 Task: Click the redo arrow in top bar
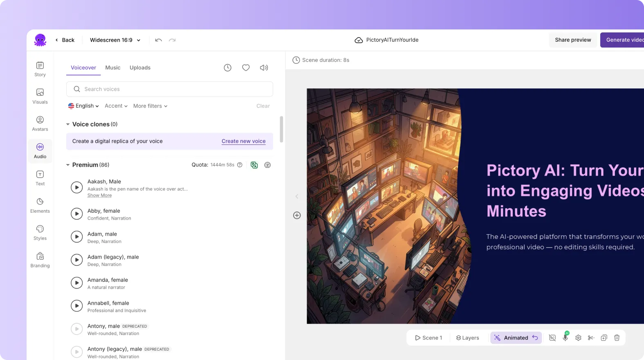172,40
